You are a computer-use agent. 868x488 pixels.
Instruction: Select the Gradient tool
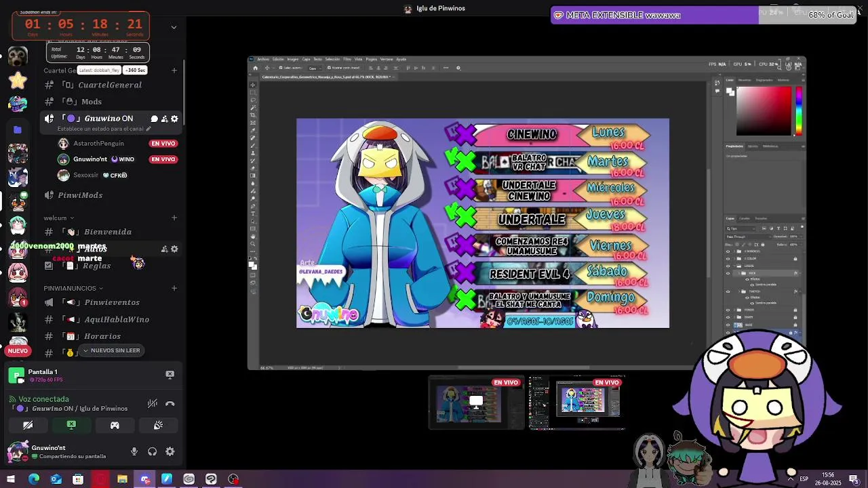[253, 176]
